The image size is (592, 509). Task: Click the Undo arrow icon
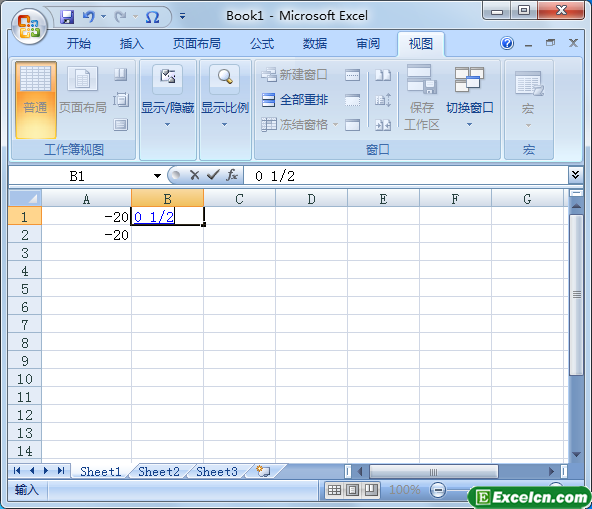click(89, 17)
